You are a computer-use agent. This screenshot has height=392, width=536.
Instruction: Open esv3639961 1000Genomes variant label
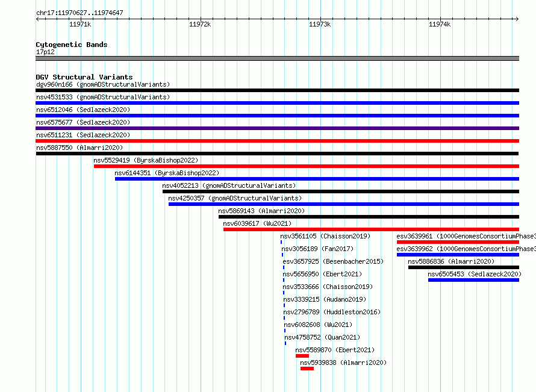click(x=466, y=236)
